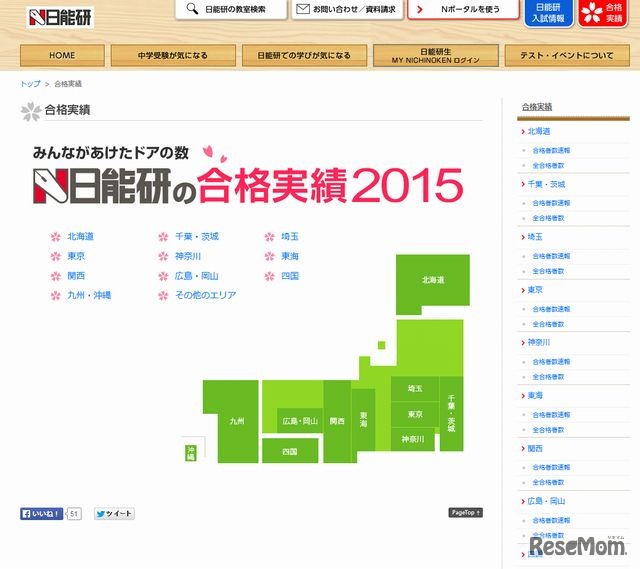
Task: Open the 日能研 入試情報 blue button
Action: click(x=548, y=13)
